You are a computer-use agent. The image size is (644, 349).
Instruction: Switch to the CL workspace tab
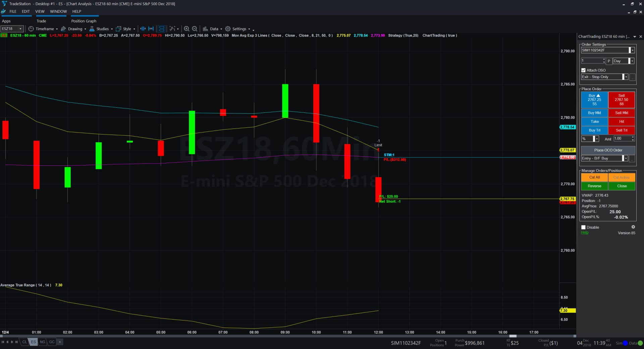[x=24, y=342]
